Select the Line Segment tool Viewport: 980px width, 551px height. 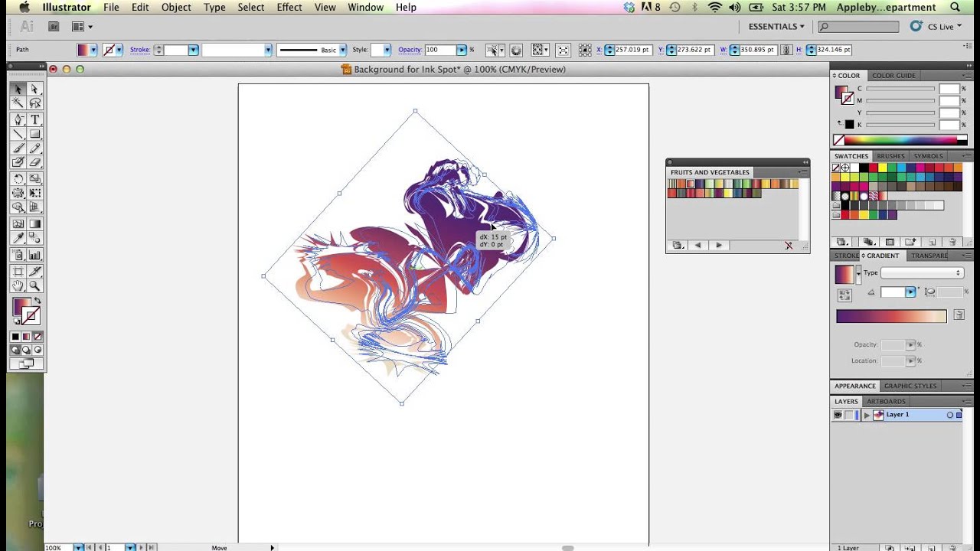(x=18, y=134)
